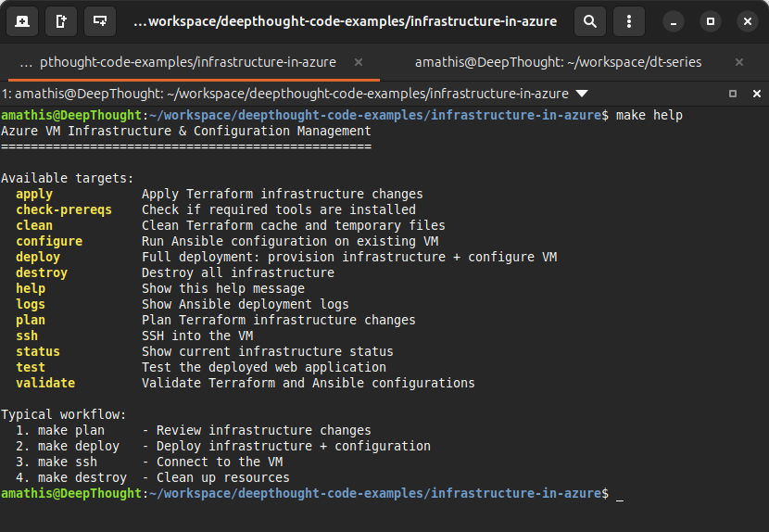Open the three-dot hamburger menu
Screen dimensions: 769x532
(x=629, y=21)
